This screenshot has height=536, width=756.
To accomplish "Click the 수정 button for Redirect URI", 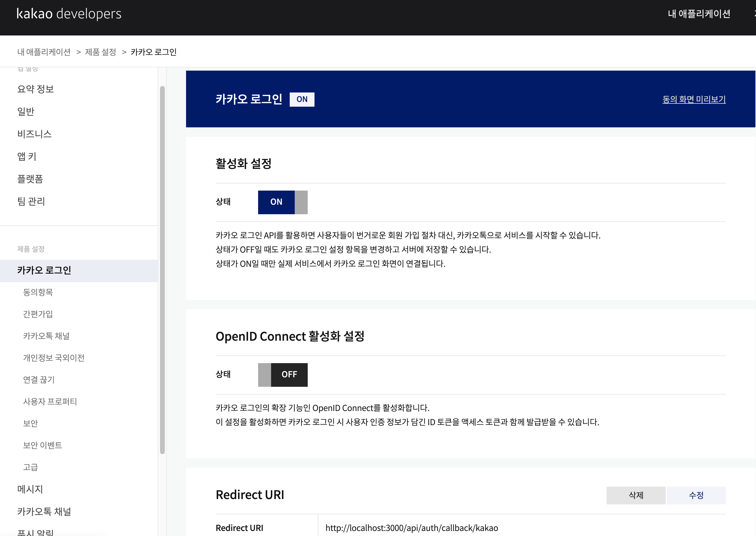I will click(x=696, y=495).
